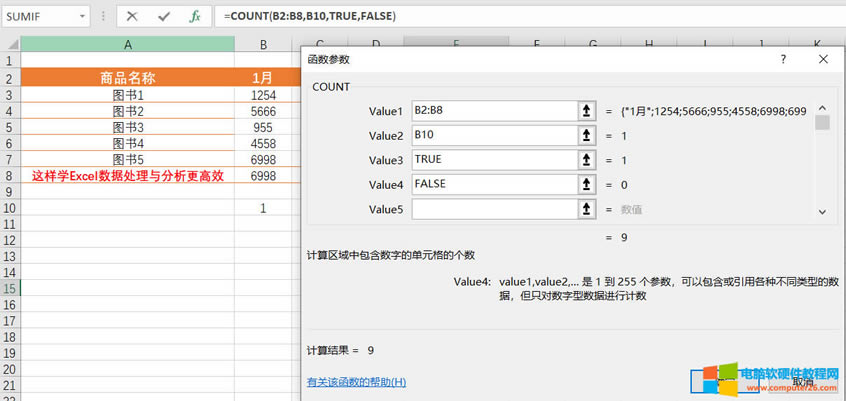This screenshot has width=846, height=401.
Task: Click the range selector icon beside Value2
Action: coord(586,135)
